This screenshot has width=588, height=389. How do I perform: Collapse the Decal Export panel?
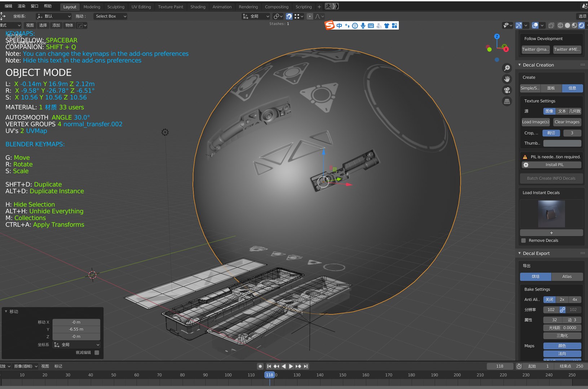click(520, 253)
